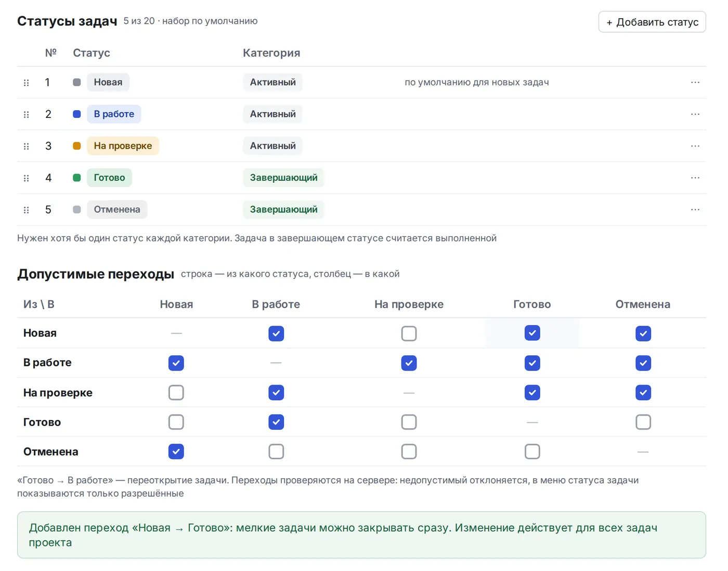Open the more menu for status Новая
Screen dimensions: 728x571
pyautogui.click(x=695, y=82)
